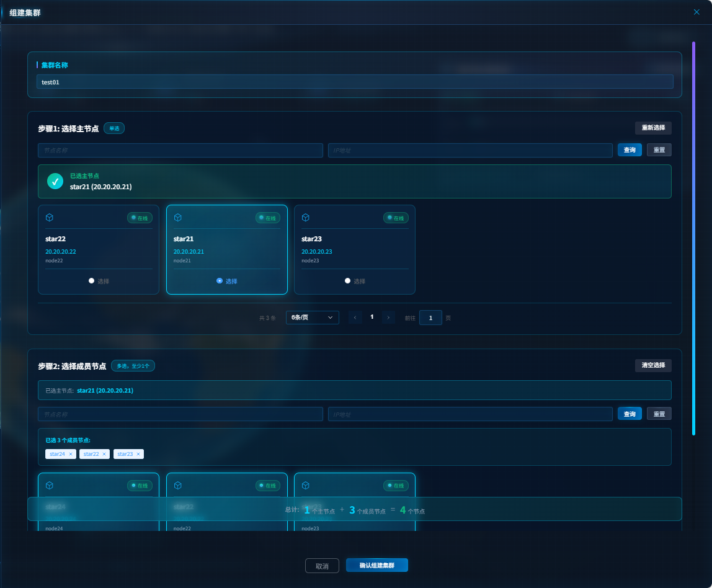Click the cube icon on star21 card
Image resolution: width=712 pixels, height=588 pixels.
178,218
